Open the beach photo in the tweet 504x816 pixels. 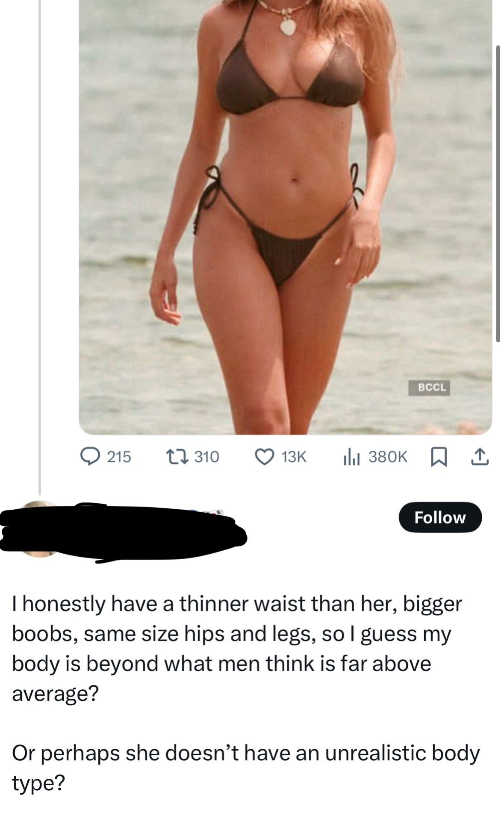[285, 214]
